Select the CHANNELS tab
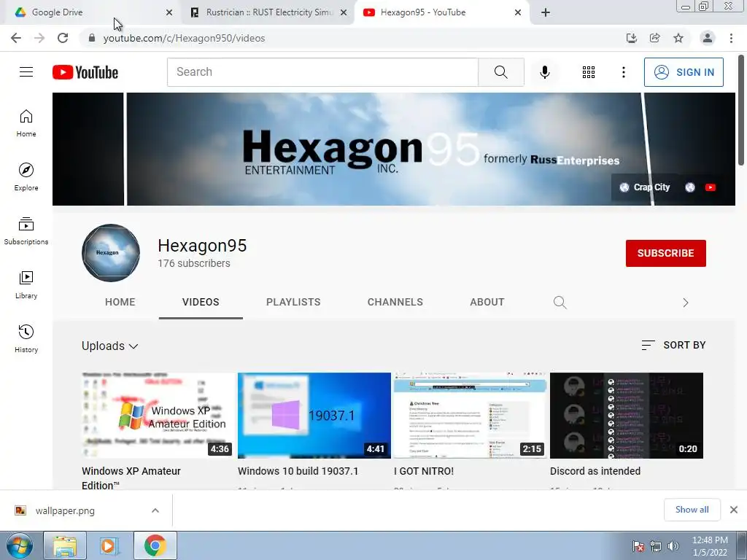The width and height of the screenshot is (747, 560). pos(395,302)
